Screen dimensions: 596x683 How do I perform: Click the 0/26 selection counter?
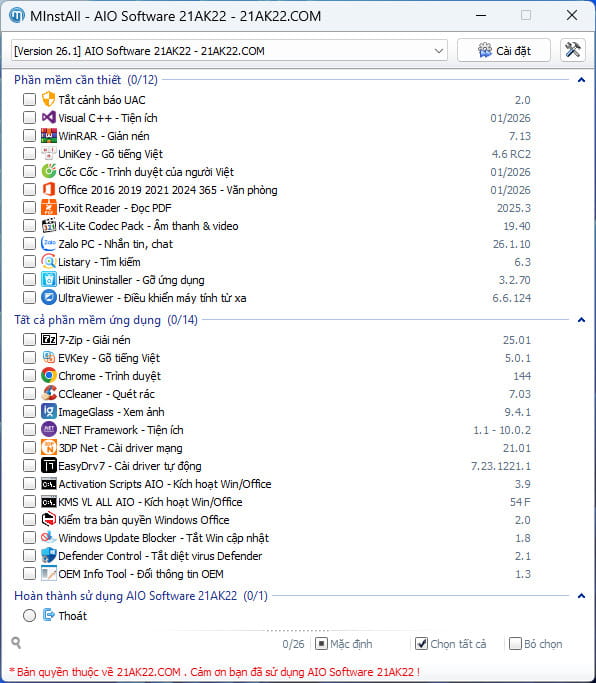[293, 644]
